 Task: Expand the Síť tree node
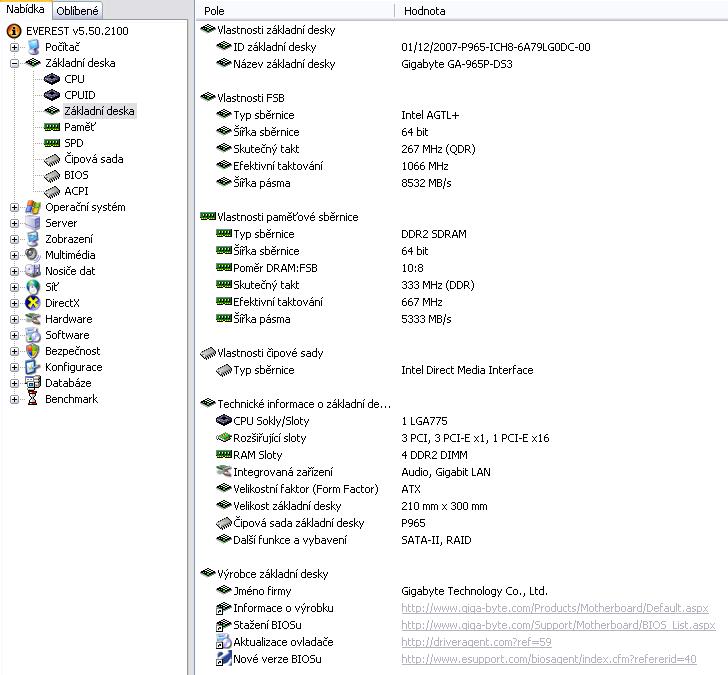point(14,287)
